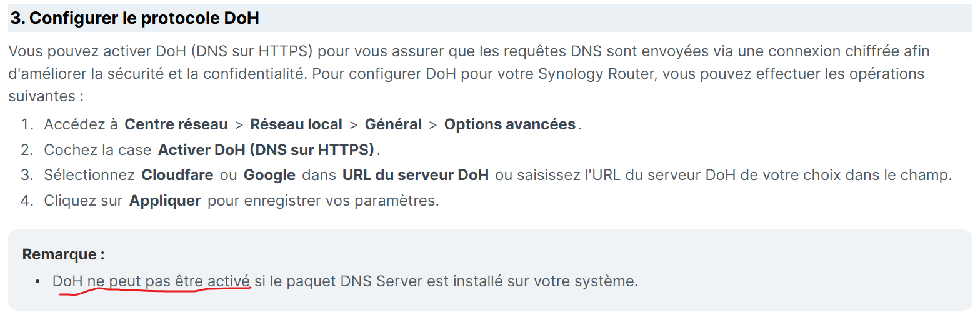Click the "Accédez à" text in step 1
The image size is (980, 317).
[81, 124]
